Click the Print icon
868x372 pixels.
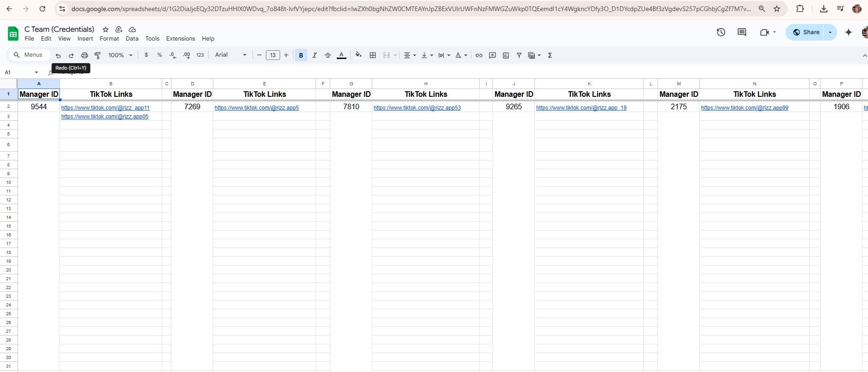(x=84, y=55)
